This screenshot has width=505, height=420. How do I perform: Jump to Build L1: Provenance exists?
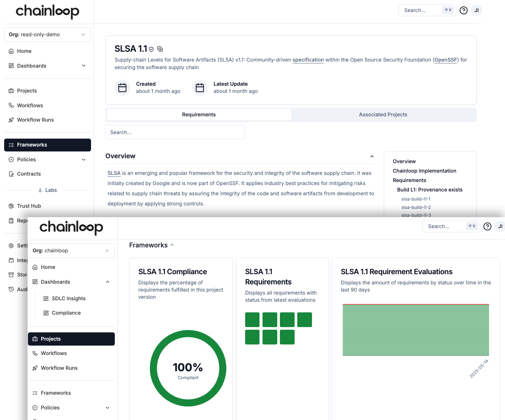tap(430, 190)
